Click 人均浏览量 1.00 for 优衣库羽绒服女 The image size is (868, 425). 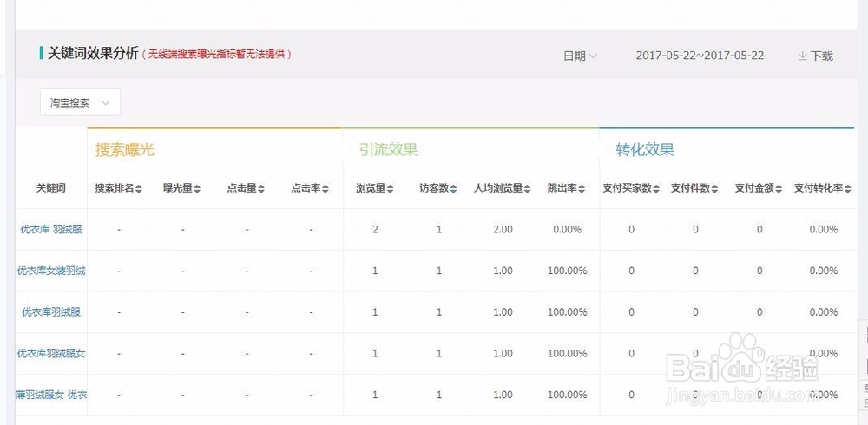pos(503,353)
